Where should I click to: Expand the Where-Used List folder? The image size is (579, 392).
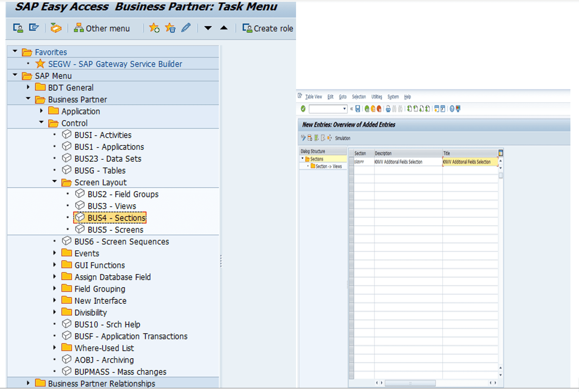(55, 347)
